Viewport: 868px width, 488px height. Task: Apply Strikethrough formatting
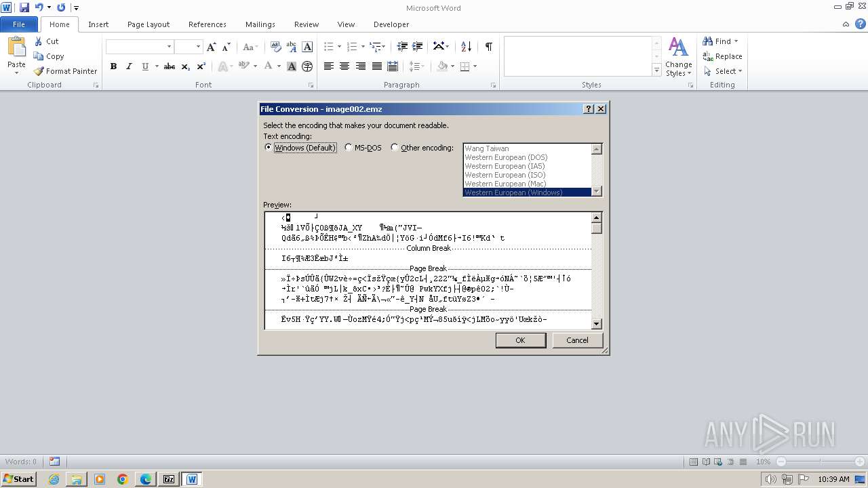pyautogui.click(x=170, y=66)
